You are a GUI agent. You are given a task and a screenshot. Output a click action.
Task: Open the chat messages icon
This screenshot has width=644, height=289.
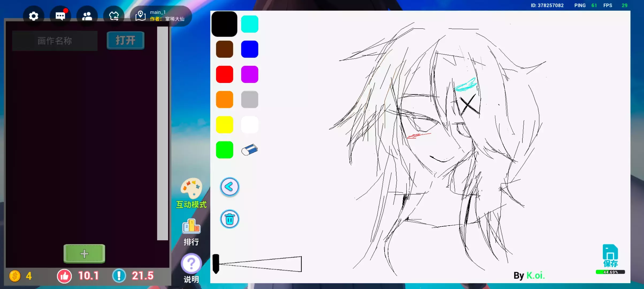coord(60,16)
